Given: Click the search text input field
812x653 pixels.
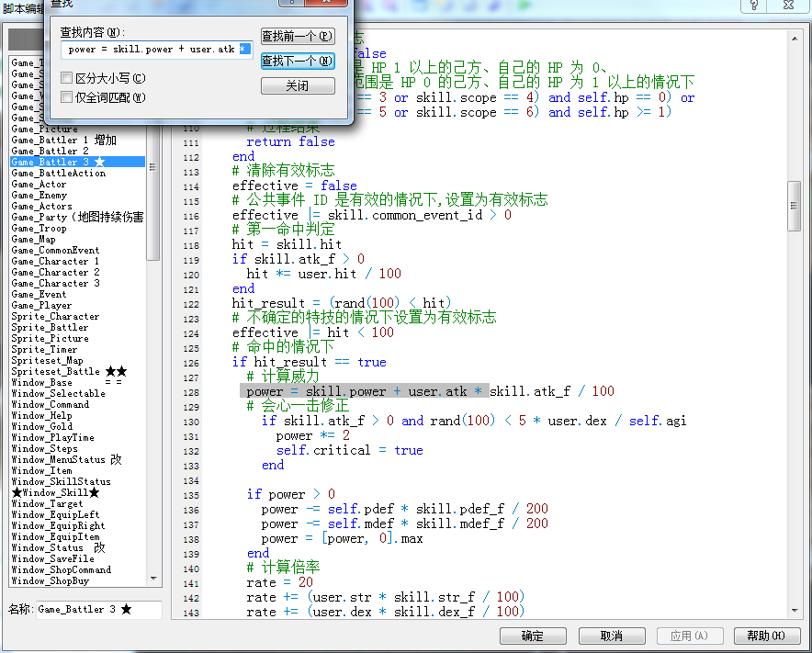Looking at the screenshot, I should (x=157, y=50).
